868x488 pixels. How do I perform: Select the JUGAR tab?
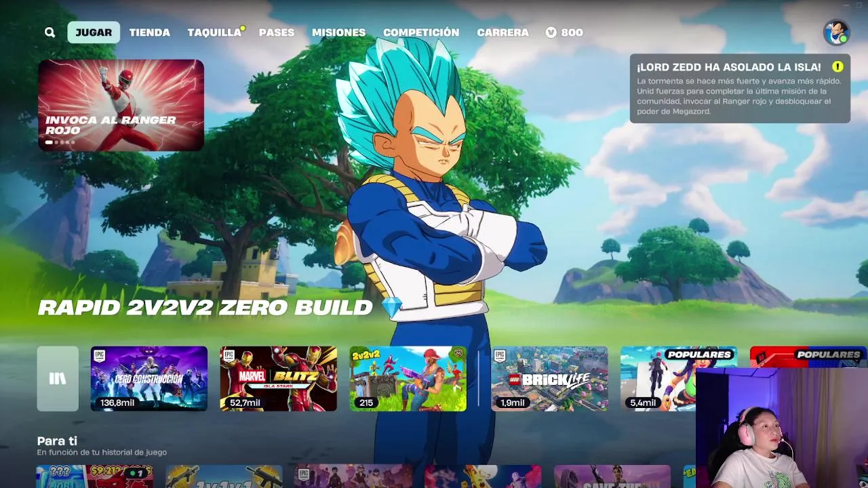pyautogui.click(x=94, y=33)
